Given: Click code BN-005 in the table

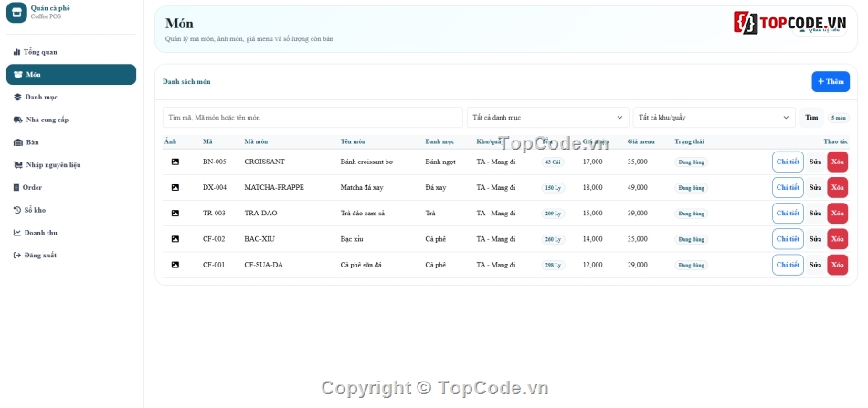Looking at the screenshot, I should [x=214, y=162].
